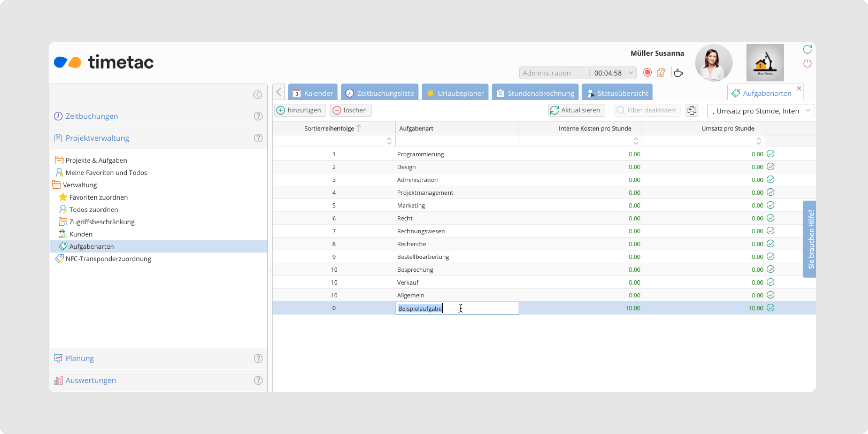Open the column selection dropdown
This screenshot has width=868, height=434.
[x=808, y=111]
